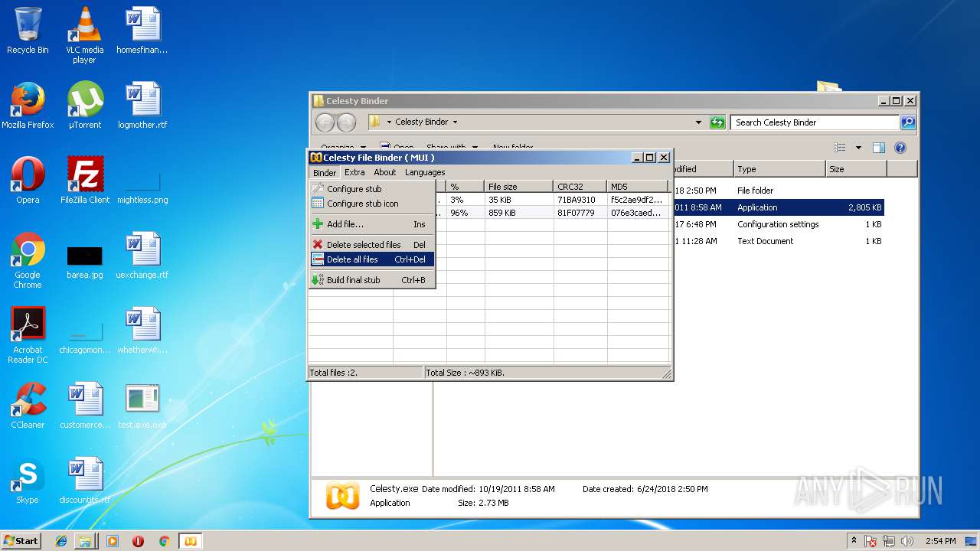Expand Celesty Binder breadcrumb arrow
Image resolution: width=980 pixels, height=551 pixels.
[x=455, y=122]
